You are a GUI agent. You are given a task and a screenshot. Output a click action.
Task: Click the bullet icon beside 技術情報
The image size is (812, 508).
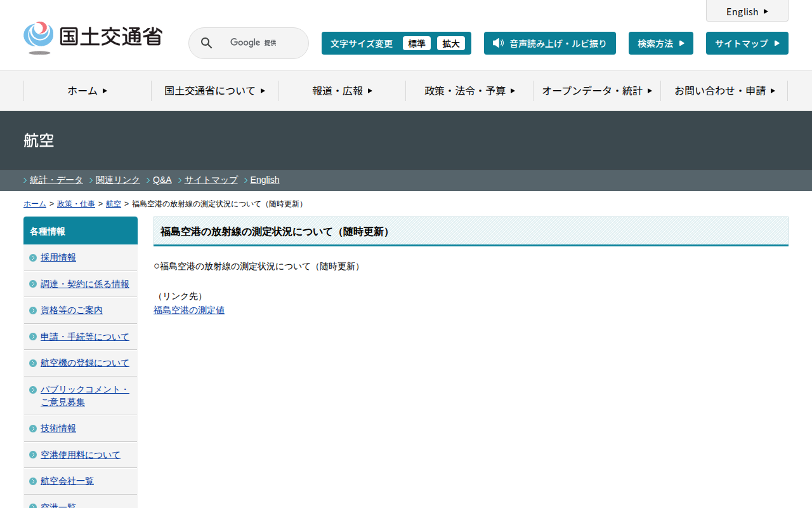(x=33, y=429)
